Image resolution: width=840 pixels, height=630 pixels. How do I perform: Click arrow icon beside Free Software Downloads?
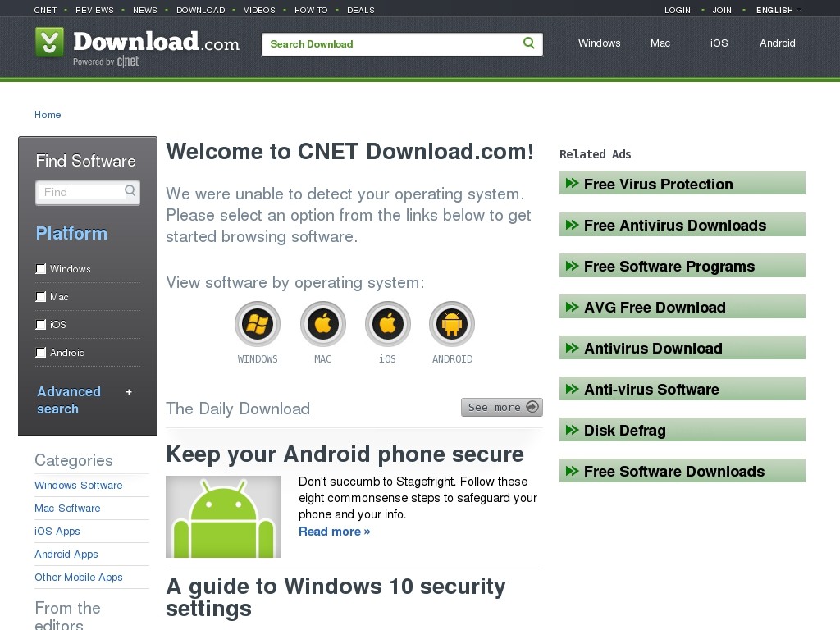point(572,471)
